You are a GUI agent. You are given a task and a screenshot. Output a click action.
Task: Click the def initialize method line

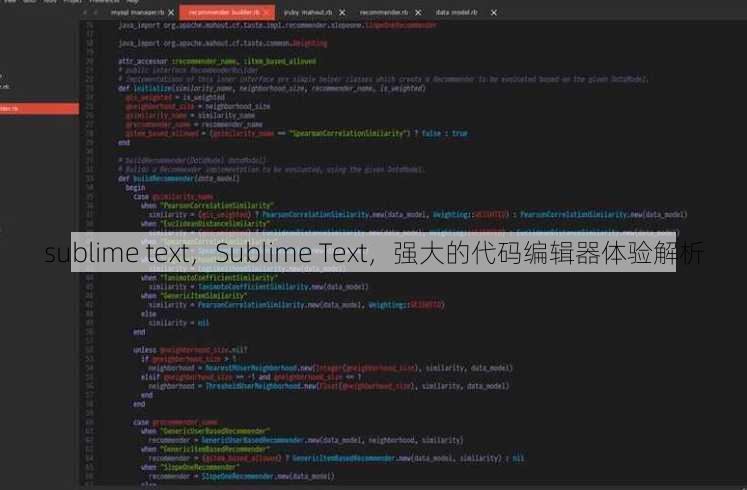tap(272, 89)
